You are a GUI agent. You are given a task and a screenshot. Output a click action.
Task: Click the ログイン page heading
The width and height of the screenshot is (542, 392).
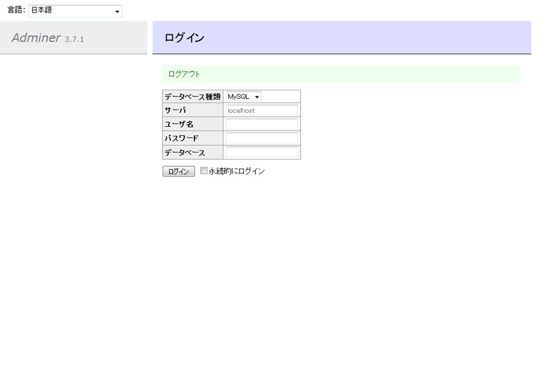[x=184, y=38]
